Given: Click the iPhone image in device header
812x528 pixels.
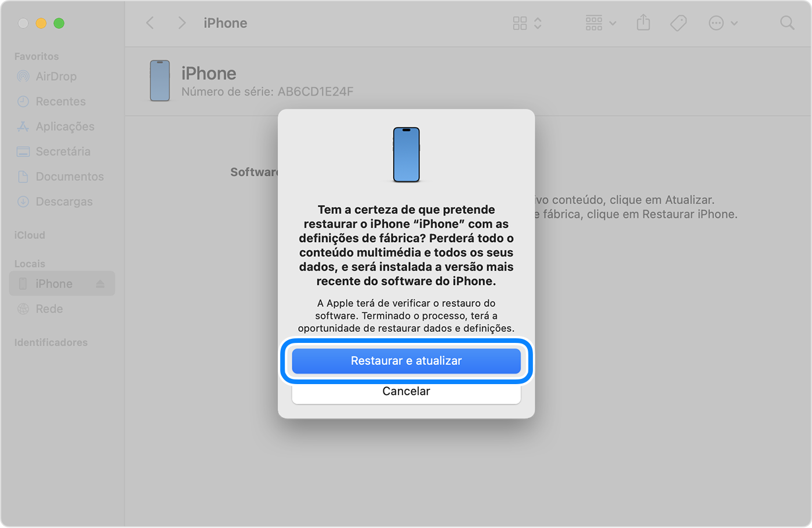Looking at the screenshot, I should point(160,81).
